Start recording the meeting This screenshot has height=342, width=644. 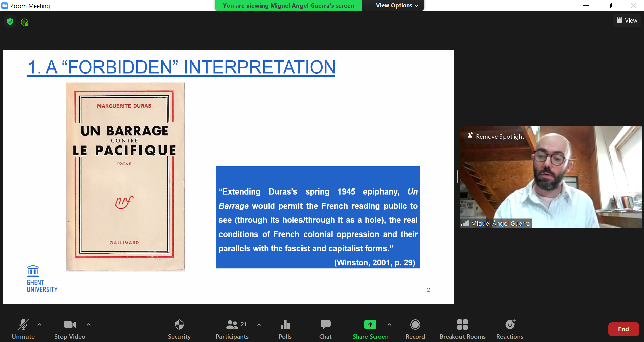click(415, 329)
